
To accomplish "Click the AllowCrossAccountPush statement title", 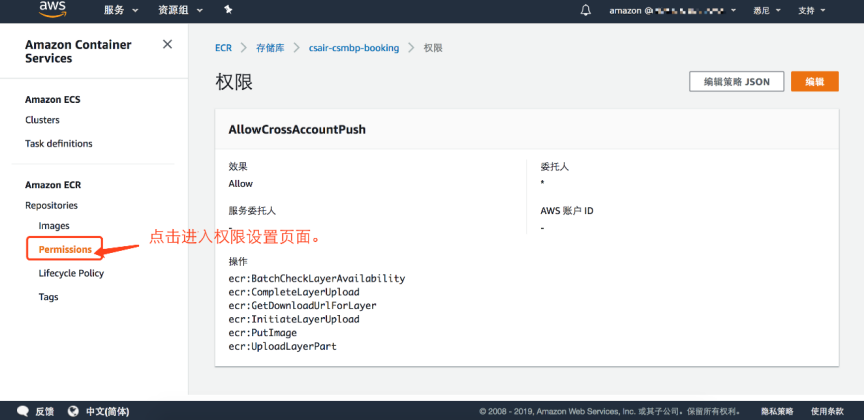I will (x=297, y=130).
